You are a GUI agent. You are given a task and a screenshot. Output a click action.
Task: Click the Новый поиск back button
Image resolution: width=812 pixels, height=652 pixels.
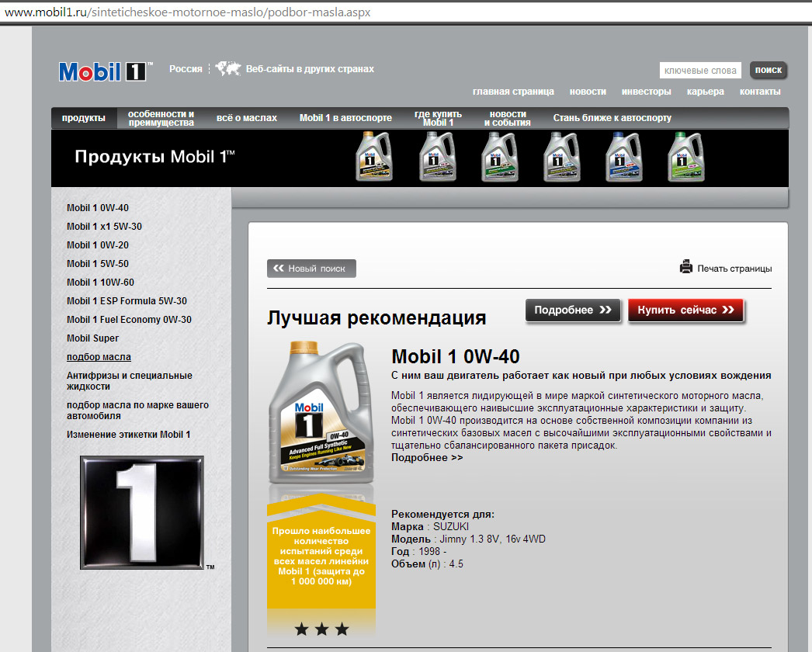311,269
